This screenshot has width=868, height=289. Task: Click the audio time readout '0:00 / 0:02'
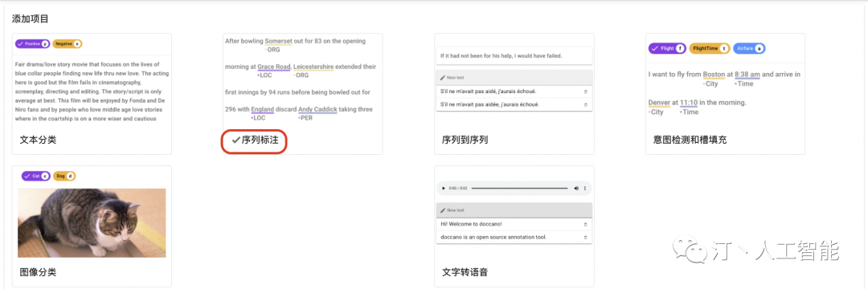click(458, 189)
